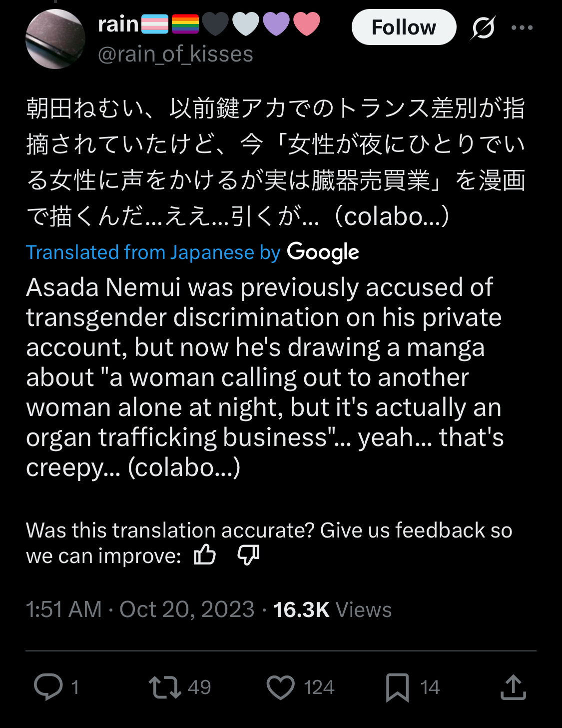This screenshot has height=728, width=562.
Task: Open the 16.3K Views count
Action: (x=332, y=609)
